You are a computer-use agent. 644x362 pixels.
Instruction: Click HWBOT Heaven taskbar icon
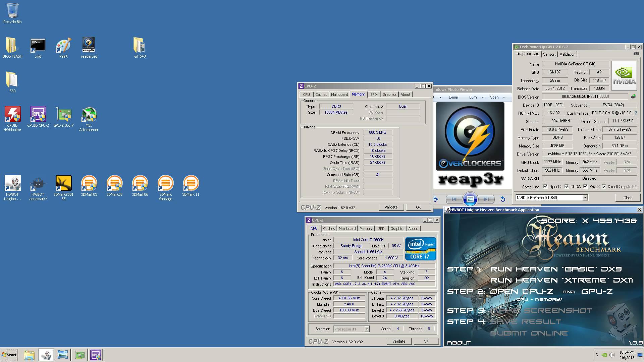tap(46, 355)
